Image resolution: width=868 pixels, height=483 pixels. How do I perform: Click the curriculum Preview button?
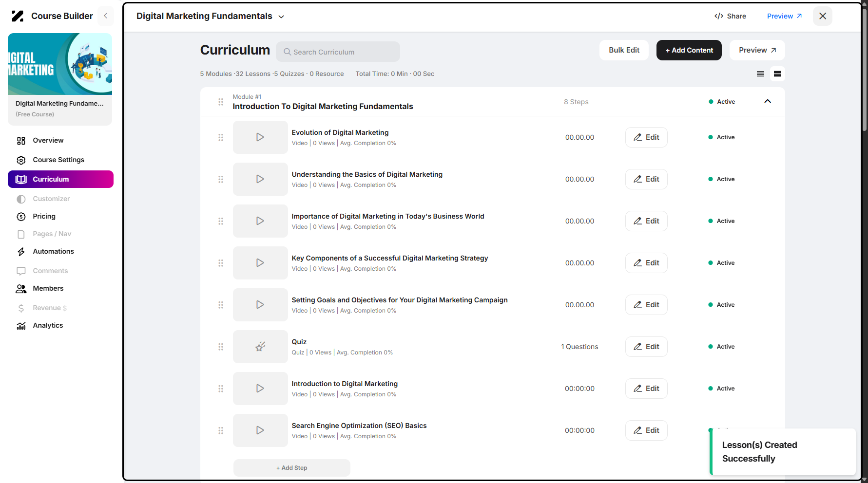pyautogui.click(x=757, y=50)
